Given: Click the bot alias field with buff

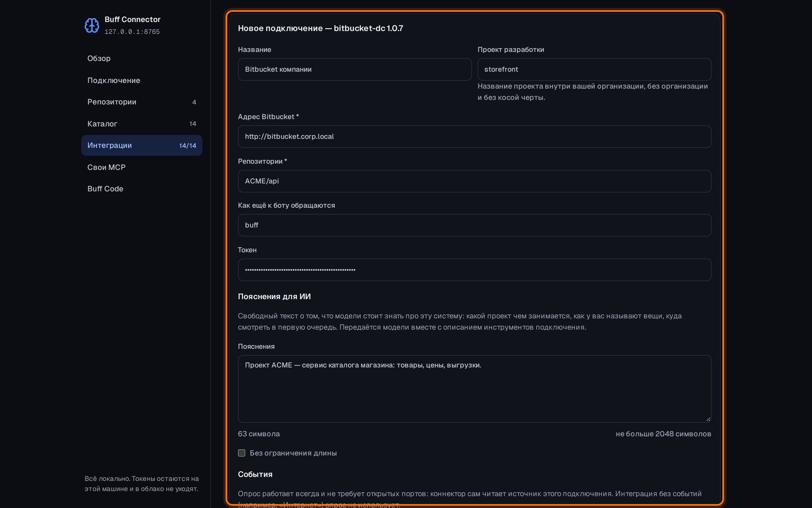Looking at the screenshot, I should tap(475, 225).
